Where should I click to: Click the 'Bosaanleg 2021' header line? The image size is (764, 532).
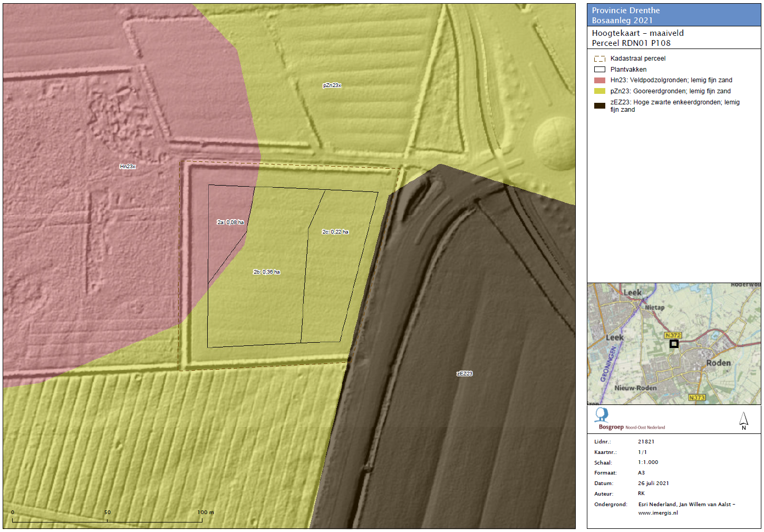click(x=622, y=21)
